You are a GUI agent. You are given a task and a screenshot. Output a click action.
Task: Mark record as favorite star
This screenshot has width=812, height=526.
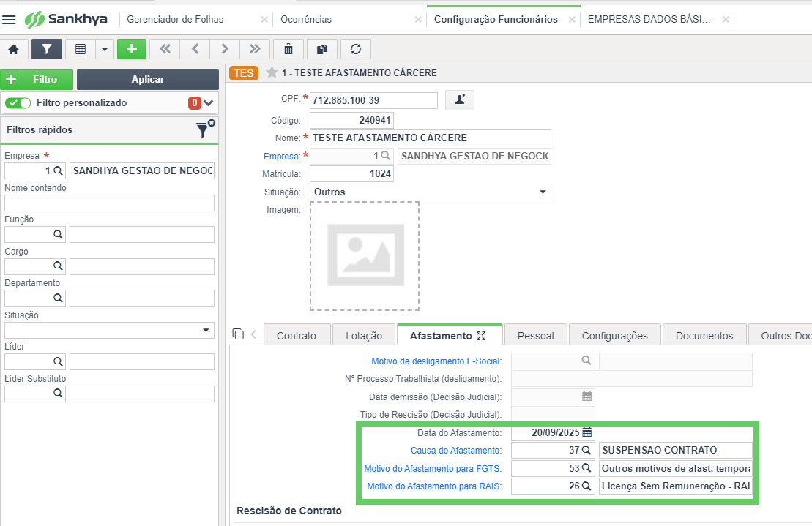[x=272, y=72]
